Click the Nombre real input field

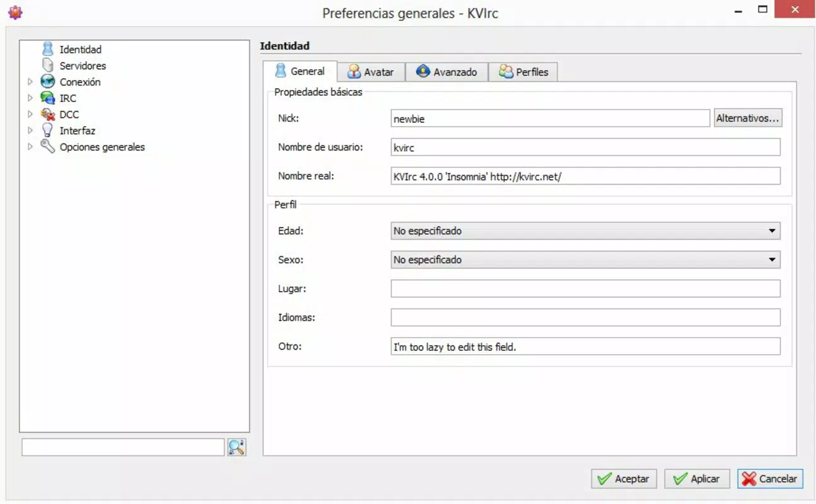point(585,176)
